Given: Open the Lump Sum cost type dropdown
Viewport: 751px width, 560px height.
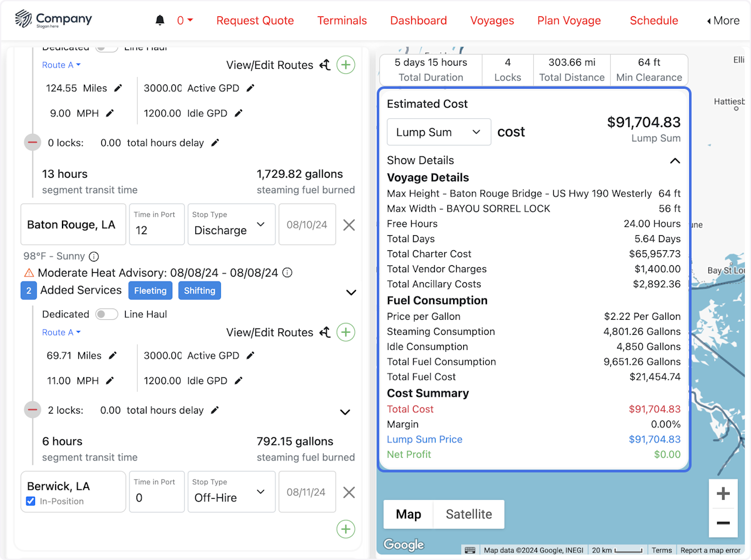Looking at the screenshot, I should tap(439, 132).
